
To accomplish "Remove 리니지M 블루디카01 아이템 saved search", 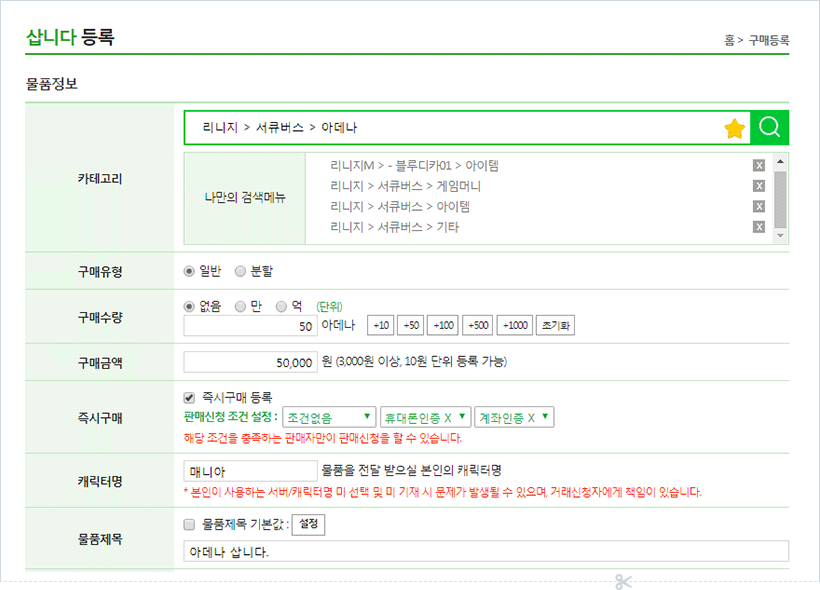I will (x=759, y=165).
